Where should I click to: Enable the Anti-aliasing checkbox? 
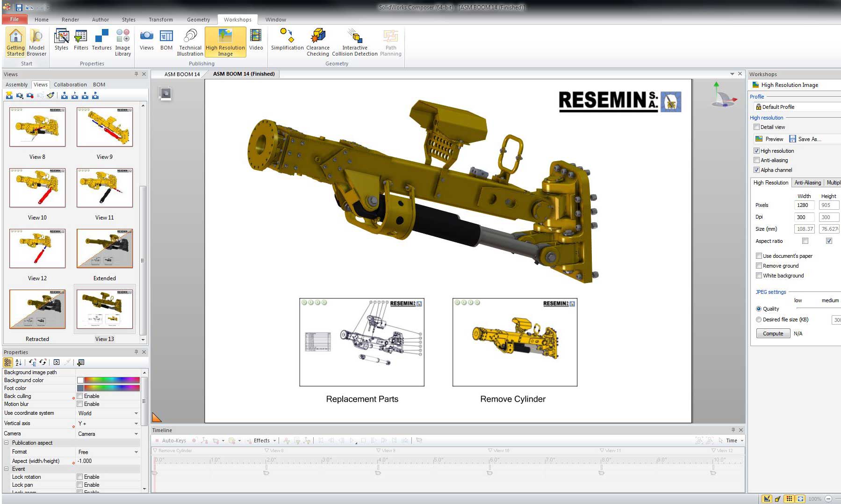(756, 160)
